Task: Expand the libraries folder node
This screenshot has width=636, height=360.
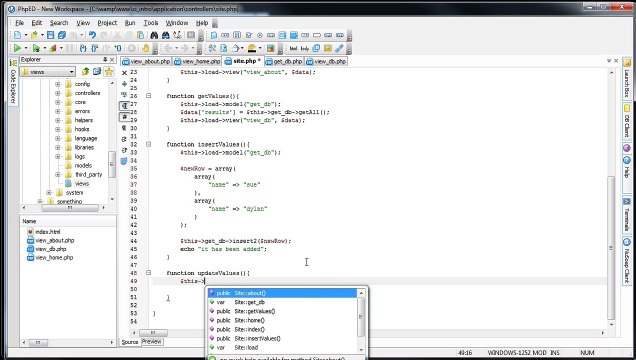Action: (x=58, y=148)
